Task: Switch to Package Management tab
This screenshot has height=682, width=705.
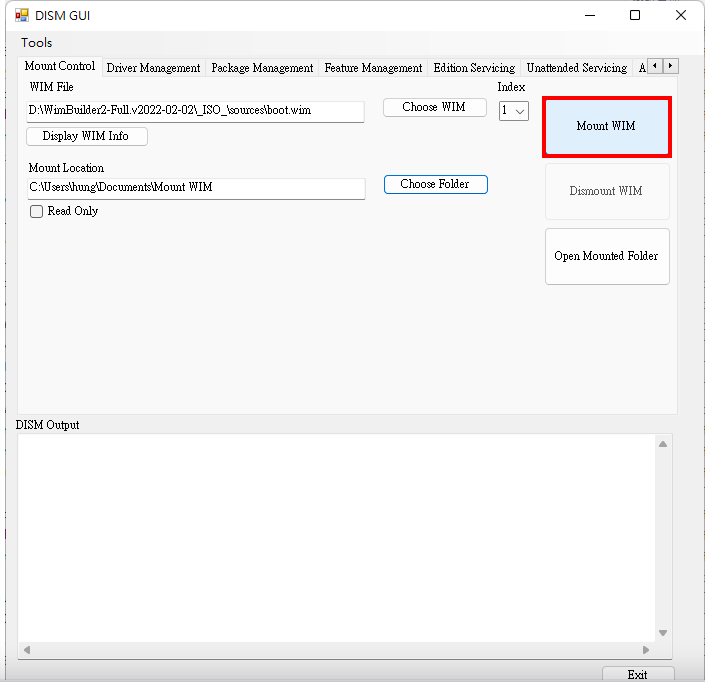Action: coord(262,68)
